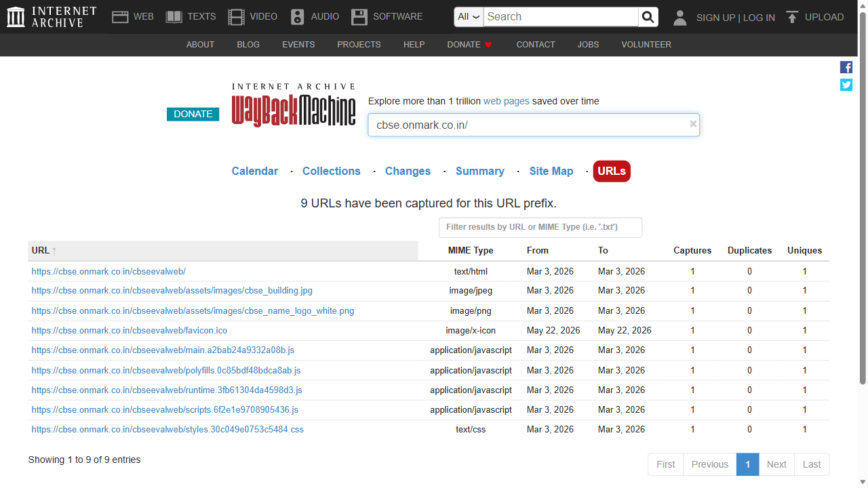868x488 pixels.
Task: Open the favicon.ico URL link
Action: [130, 331]
